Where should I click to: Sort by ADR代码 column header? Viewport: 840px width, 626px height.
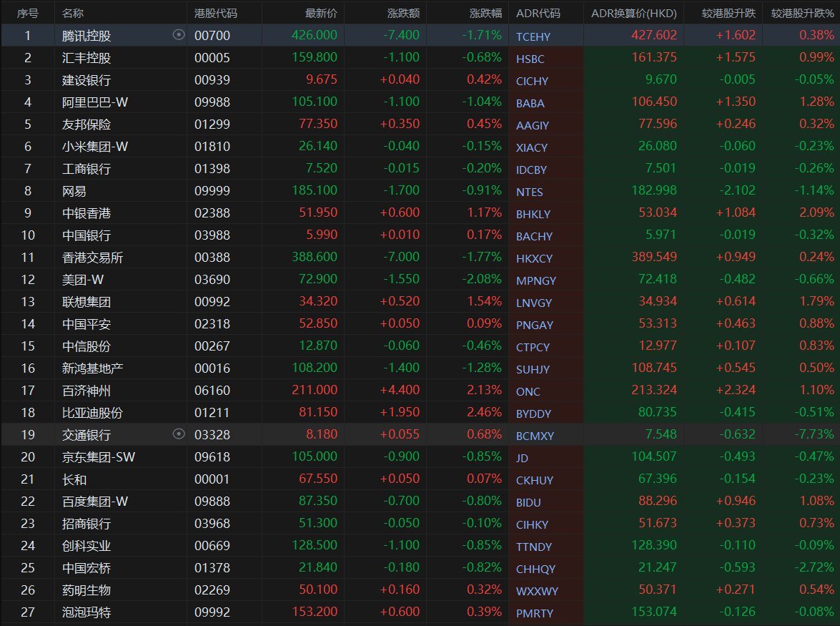coord(538,14)
